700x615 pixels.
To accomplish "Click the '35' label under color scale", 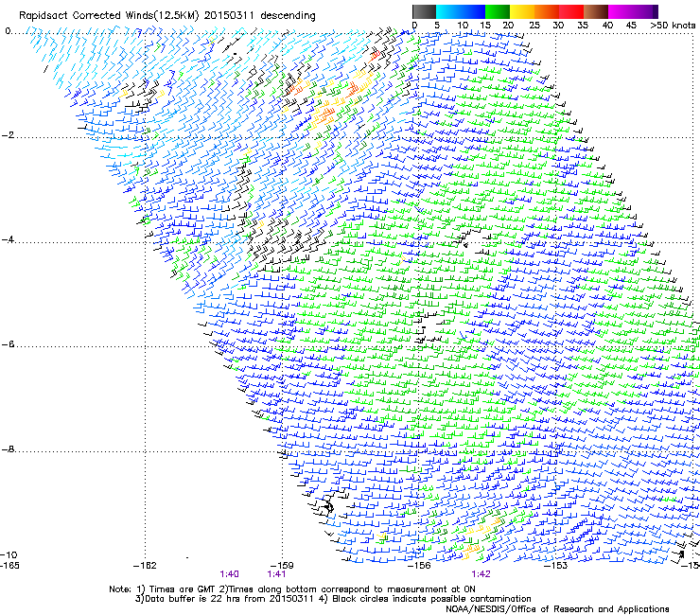I will pos(583,26).
